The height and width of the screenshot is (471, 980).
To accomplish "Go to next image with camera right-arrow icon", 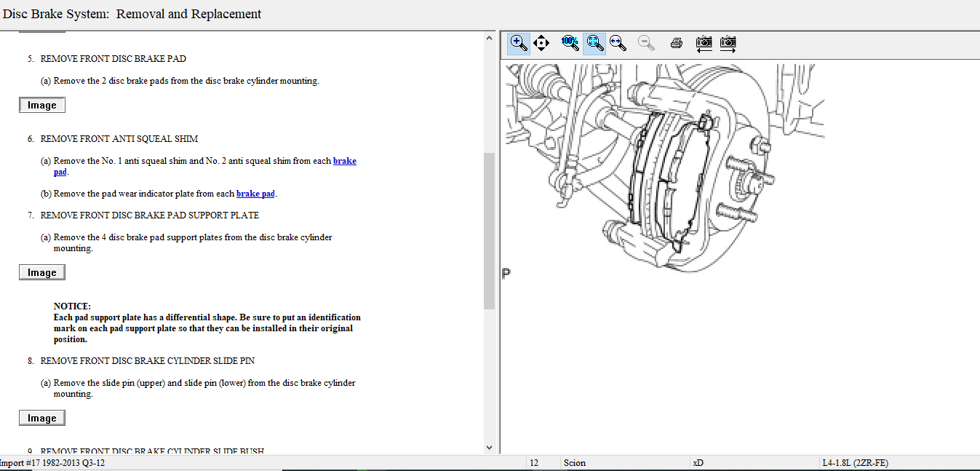I will 728,43.
